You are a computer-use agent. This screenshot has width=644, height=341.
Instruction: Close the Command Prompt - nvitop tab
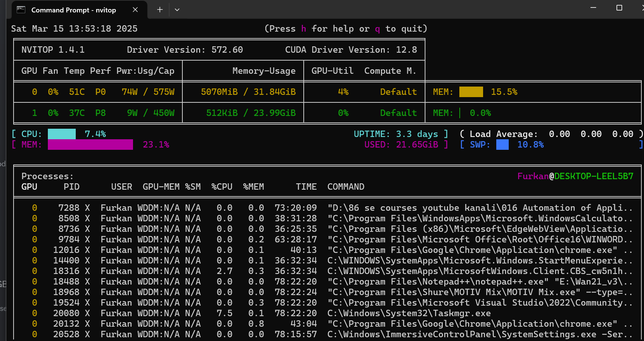tap(135, 10)
